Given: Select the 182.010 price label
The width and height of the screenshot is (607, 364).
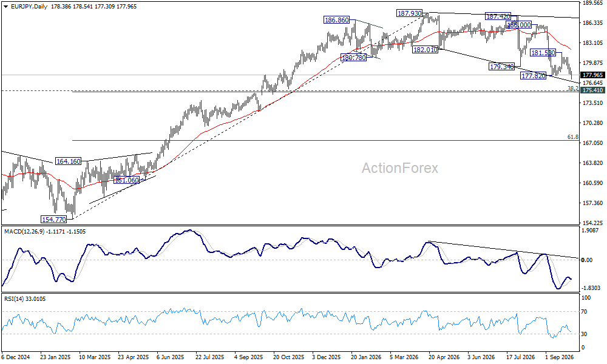Looking at the screenshot, I should pos(425,50).
